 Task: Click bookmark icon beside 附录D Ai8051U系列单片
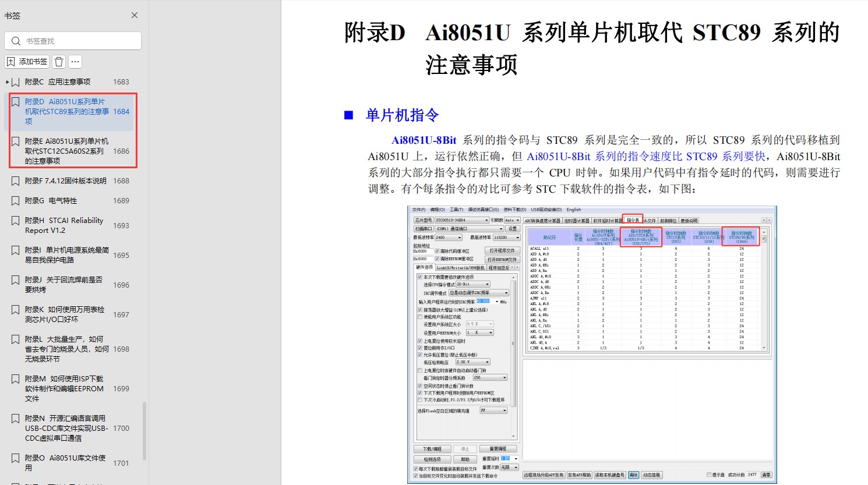coord(16,102)
